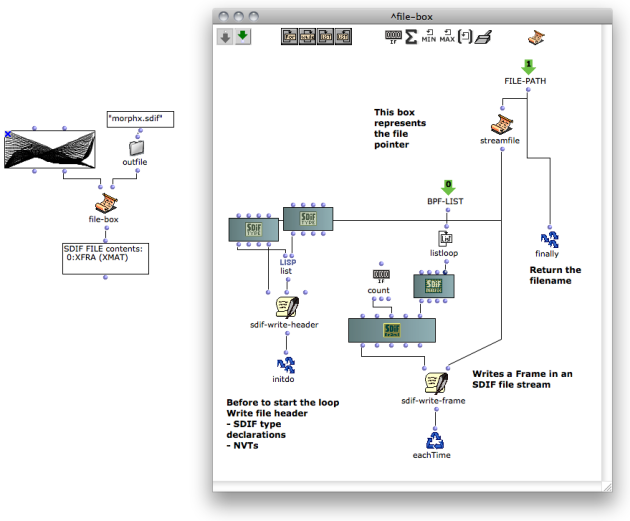Click the sdif-write-frame box icon
630x521 pixels.
coord(436,384)
